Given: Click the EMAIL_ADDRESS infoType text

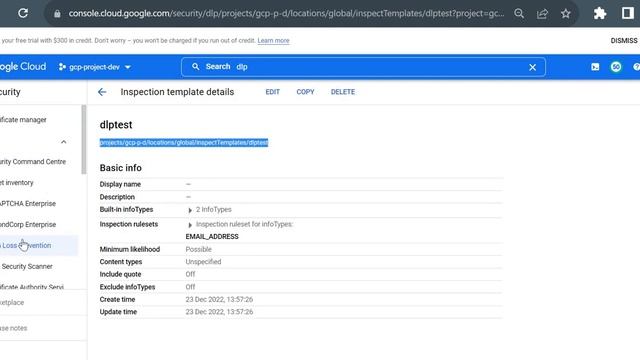Looking at the screenshot, I should [x=212, y=237].
